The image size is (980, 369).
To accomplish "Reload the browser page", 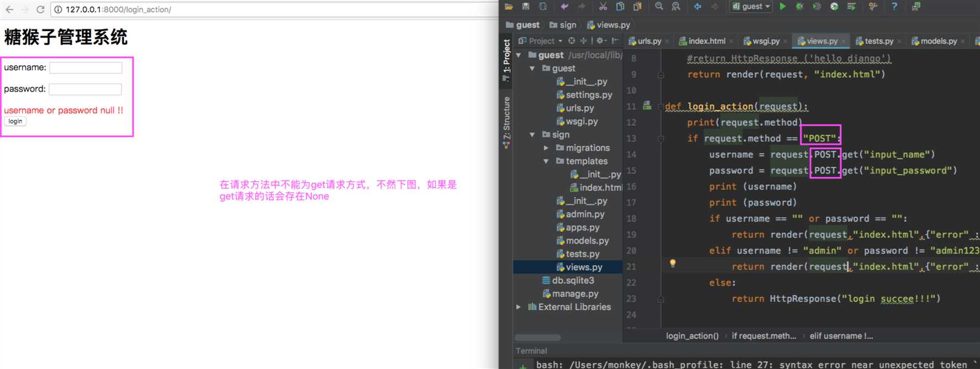I will pos(40,9).
